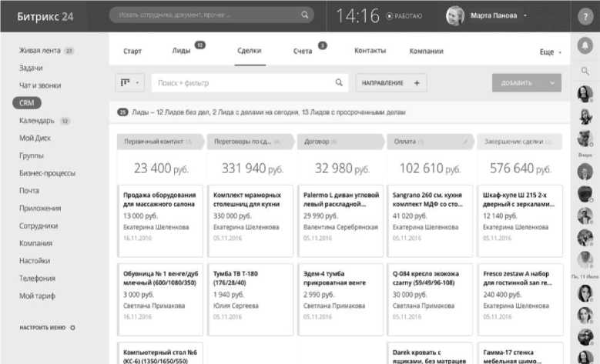Click the Leads counter badge on Лиды tab
600x364 pixels.
coord(199,45)
